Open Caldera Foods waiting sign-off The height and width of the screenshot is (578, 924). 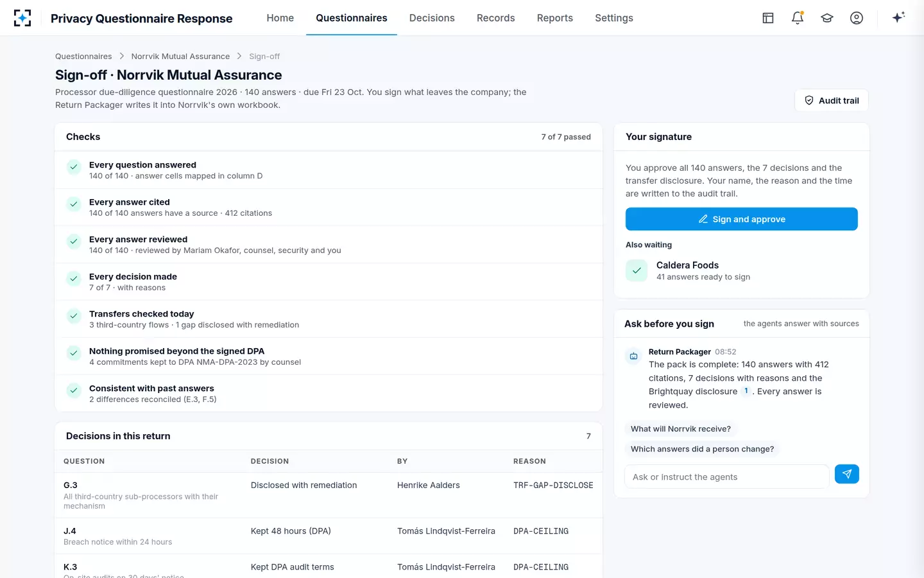click(x=742, y=270)
